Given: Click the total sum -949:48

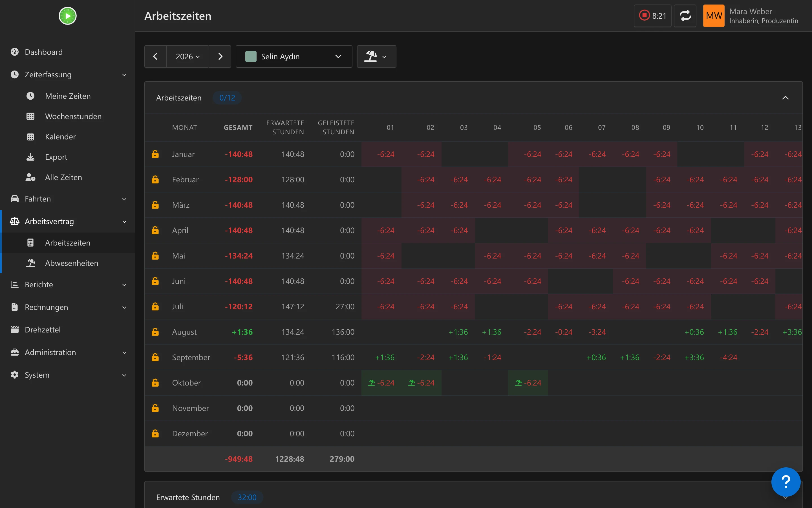Looking at the screenshot, I should [239, 459].
